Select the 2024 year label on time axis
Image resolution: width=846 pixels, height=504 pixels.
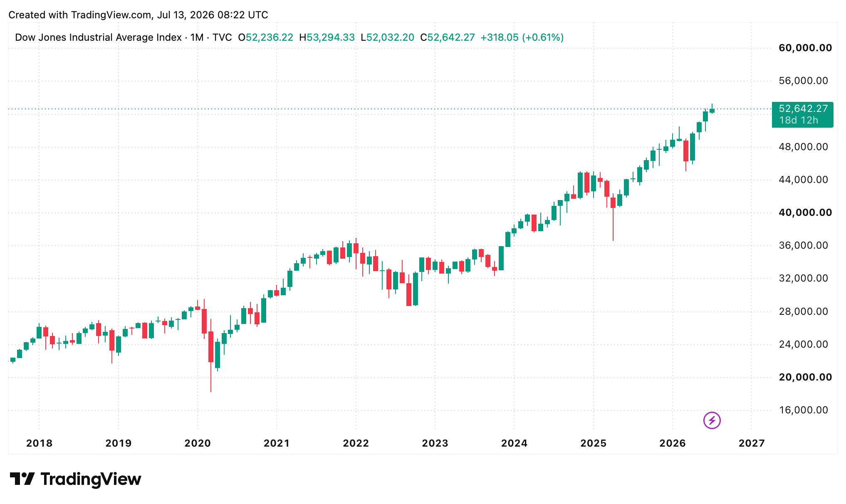[x=514, y=443]
